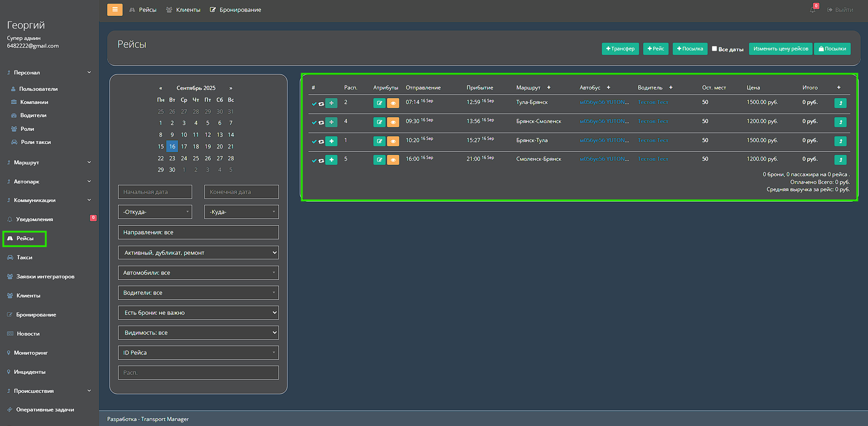This screenshot has height=426, width=868.
Task: Click the green plus icon on the Брянск-Тула row
Action: [x=332, y=141]
